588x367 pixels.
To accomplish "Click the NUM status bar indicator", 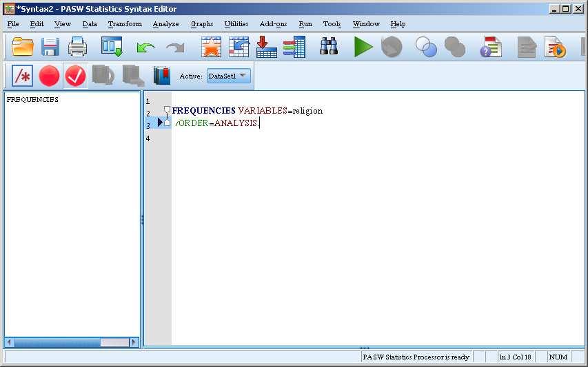I will [558, 357].
